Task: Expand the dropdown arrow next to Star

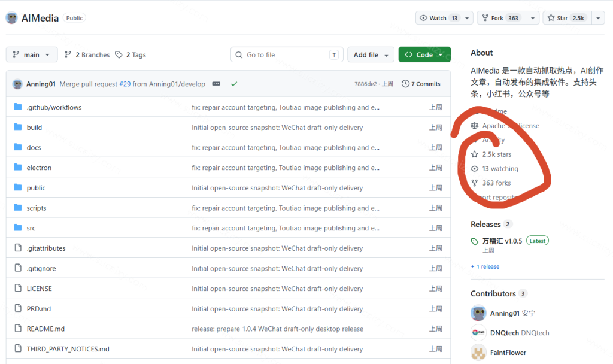Action: [598, 18]
